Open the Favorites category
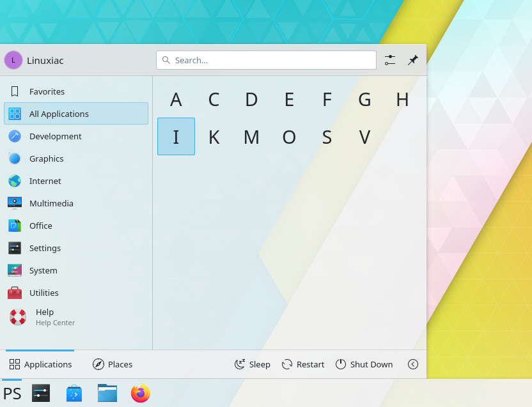 click(76, 91)
